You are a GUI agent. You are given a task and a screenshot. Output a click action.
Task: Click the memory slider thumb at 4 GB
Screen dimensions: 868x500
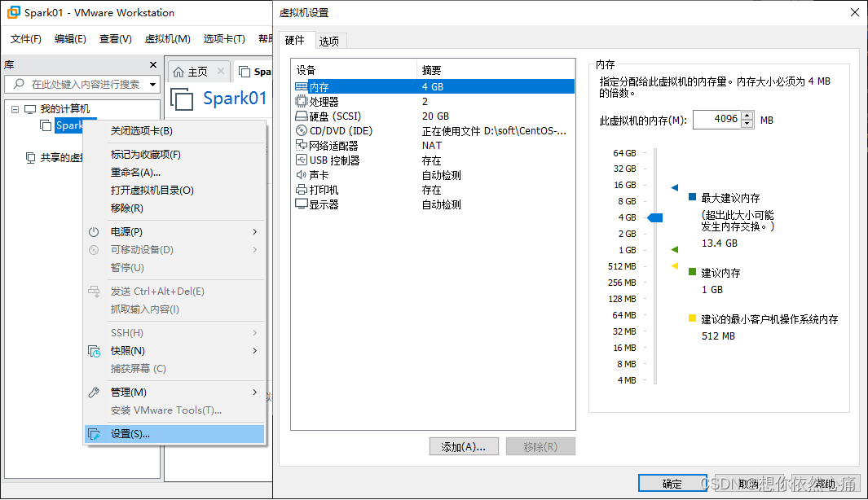click(655, 218)
